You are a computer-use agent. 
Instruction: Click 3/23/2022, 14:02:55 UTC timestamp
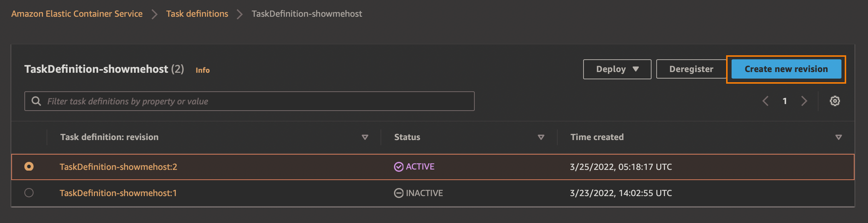[x=621, y=193]
